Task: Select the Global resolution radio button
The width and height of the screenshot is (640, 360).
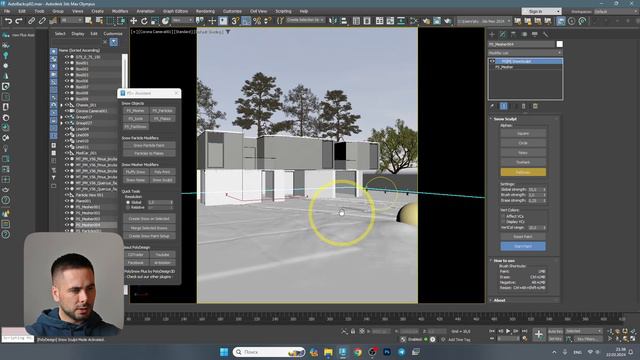Action: pos(128,202)
